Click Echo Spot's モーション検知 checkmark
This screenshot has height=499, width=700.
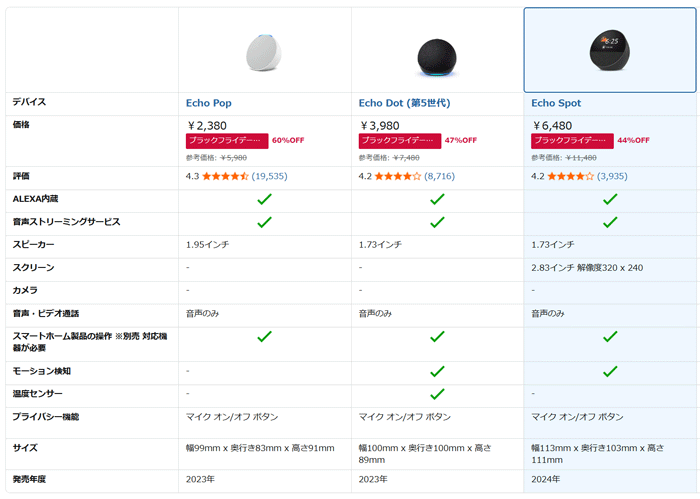(x=610, y=371)
